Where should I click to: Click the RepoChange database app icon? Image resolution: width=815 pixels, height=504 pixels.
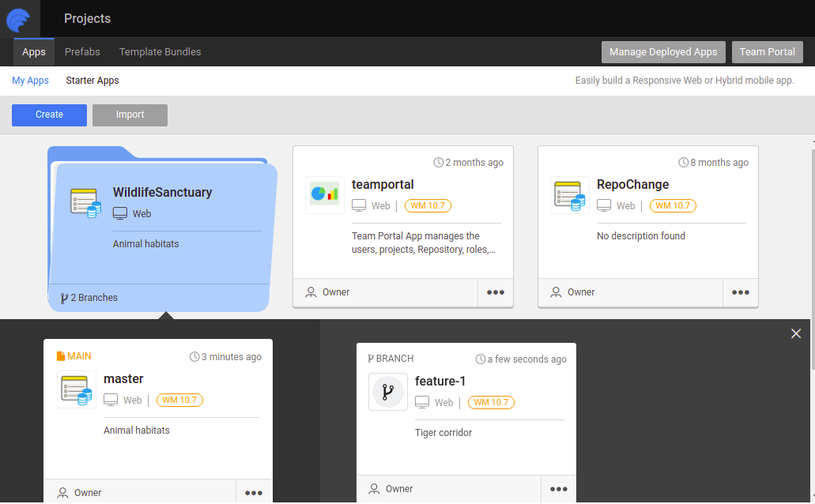[570, 195]
